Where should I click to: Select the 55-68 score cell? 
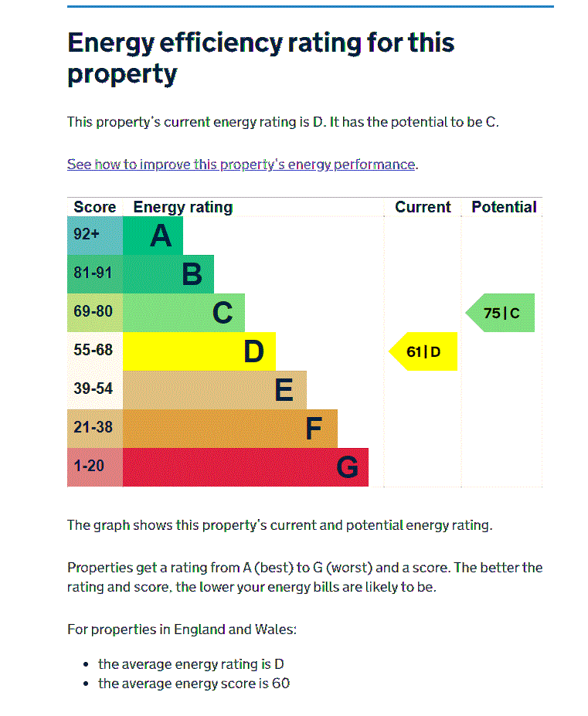pos(95,351)
